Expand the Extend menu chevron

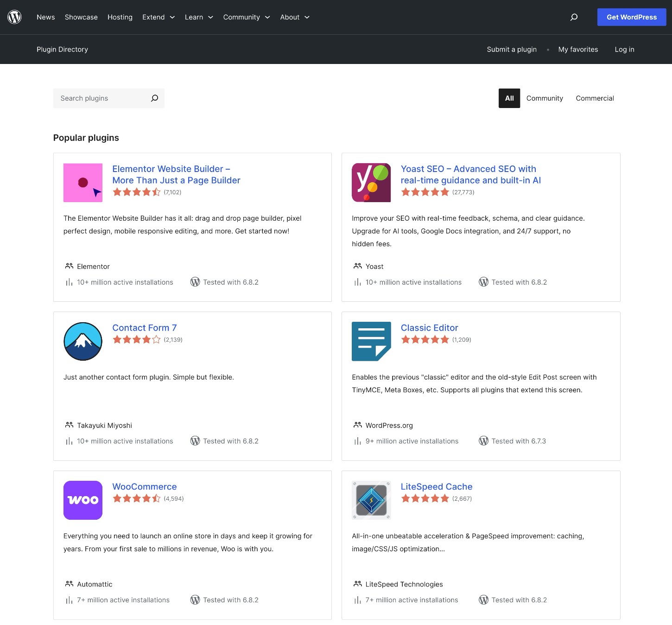pyautogui.click(x=172, y=17)
